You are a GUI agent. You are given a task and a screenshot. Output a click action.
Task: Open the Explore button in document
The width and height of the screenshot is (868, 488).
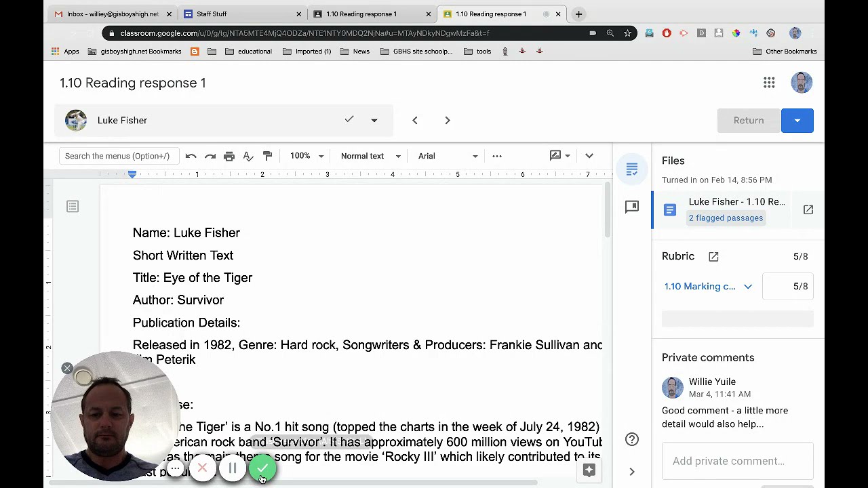pyautogui.click(x=589, y=470)
